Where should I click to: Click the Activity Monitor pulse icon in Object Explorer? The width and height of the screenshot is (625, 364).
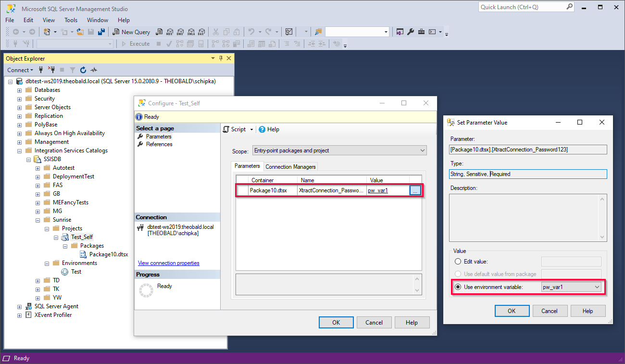tap(94, 70)
